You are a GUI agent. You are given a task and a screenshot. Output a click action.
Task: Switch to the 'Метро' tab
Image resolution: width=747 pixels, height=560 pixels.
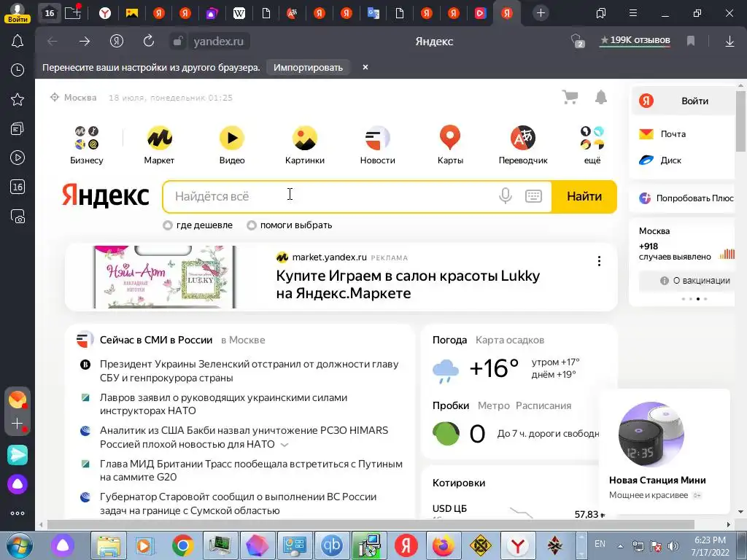pyautogui.click(x=493, y=405)
